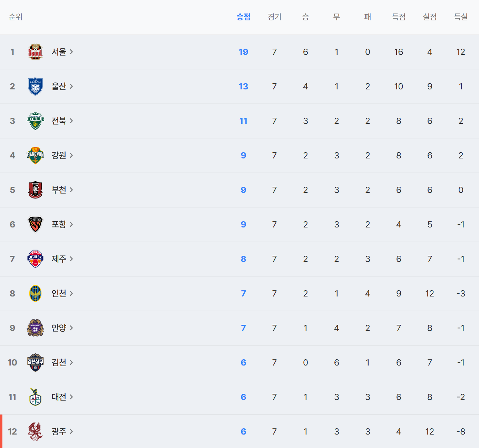Click the 순위 rank column header

point(16,17)
